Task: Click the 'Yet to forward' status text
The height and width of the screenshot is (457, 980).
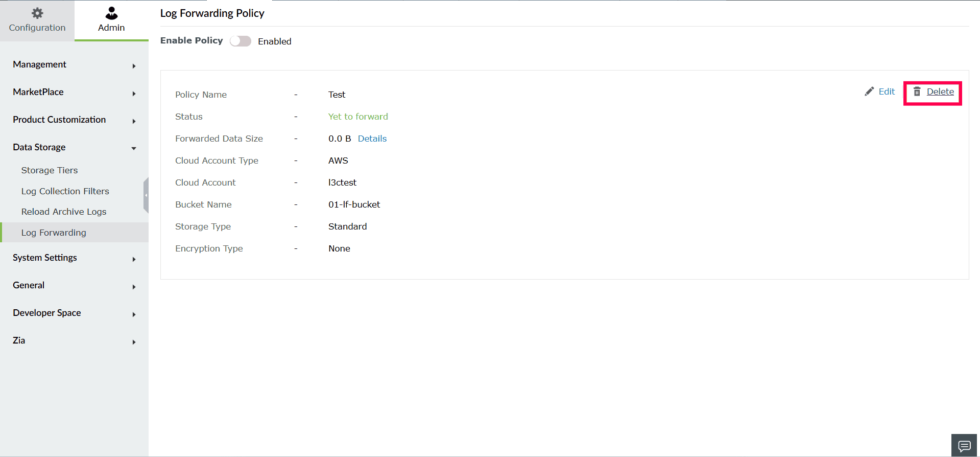Action: pos(358,117)
